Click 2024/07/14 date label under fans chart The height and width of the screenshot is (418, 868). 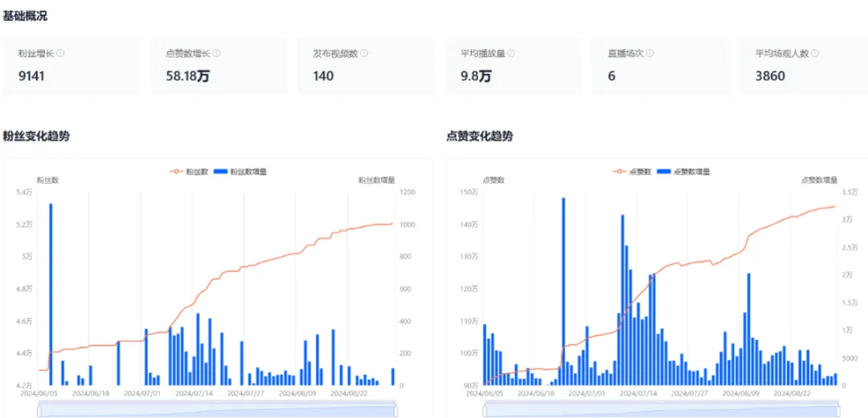(193, 393)
